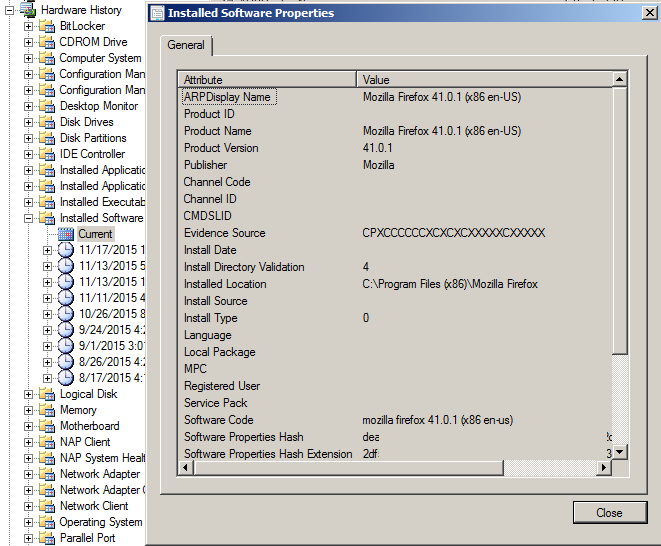Click the vertical scrollbar thumb
This screenshot has height=546, width=661.
coord(619,221)
